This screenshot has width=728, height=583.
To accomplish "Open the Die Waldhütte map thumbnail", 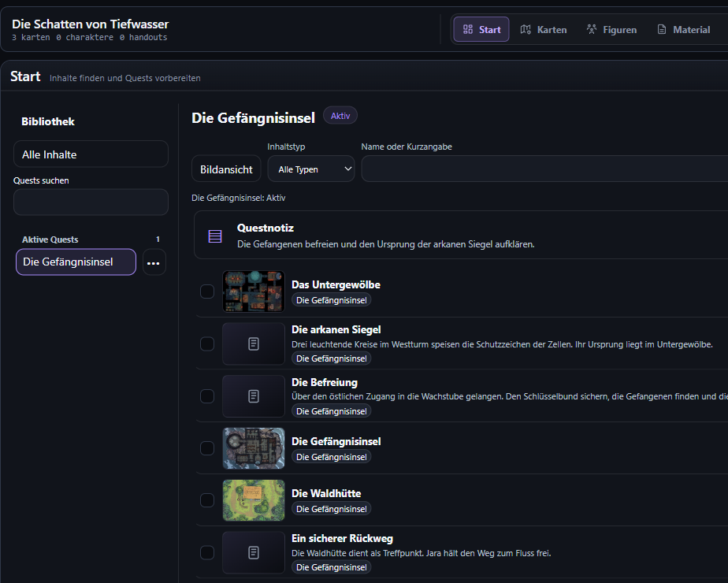I will [254, 500].
